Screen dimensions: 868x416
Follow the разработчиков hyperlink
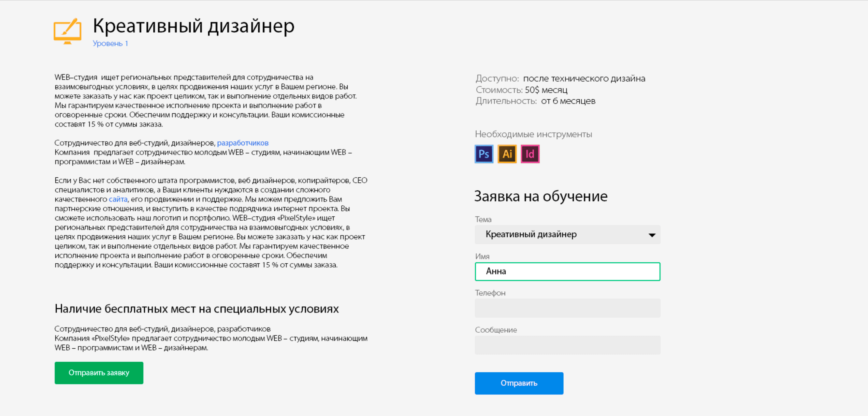[243, 143]
